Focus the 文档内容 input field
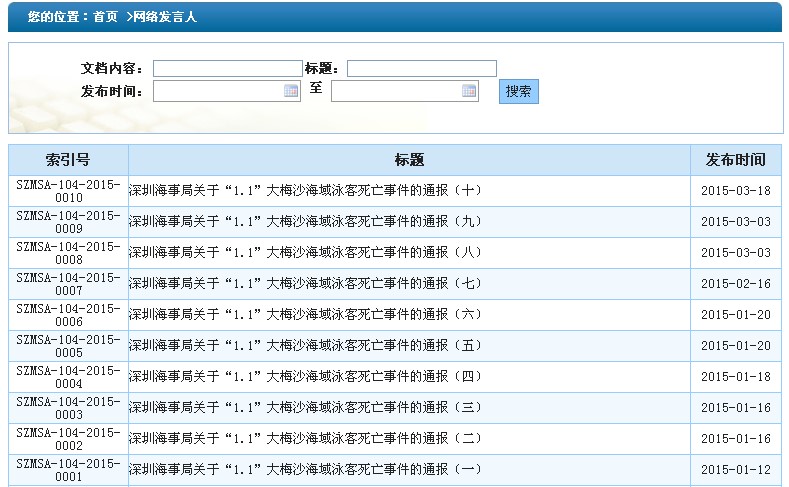This screenshot has width=789, height=487. coord(227,68)
